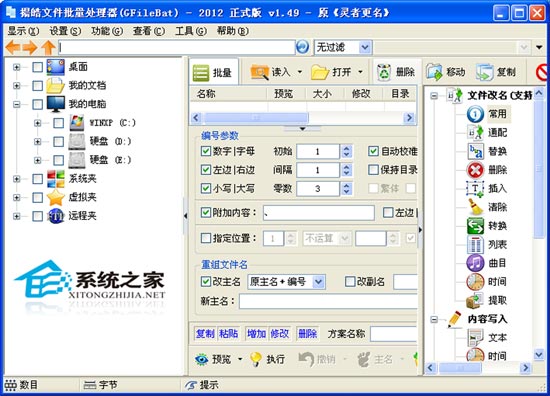Click the 删除 recycle bin toolbar icon
Viewport: 550px width, 396px height.
coord(384,72)
